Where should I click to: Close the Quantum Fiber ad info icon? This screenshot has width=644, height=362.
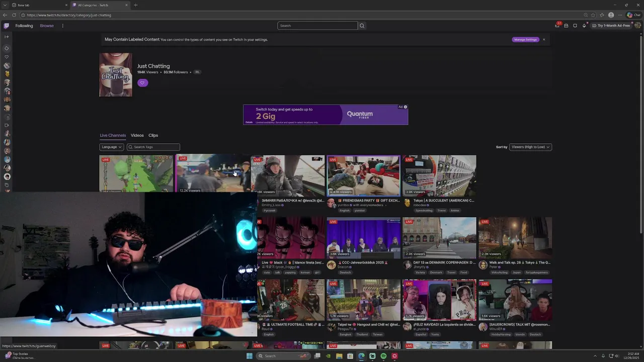coord(406,107)
